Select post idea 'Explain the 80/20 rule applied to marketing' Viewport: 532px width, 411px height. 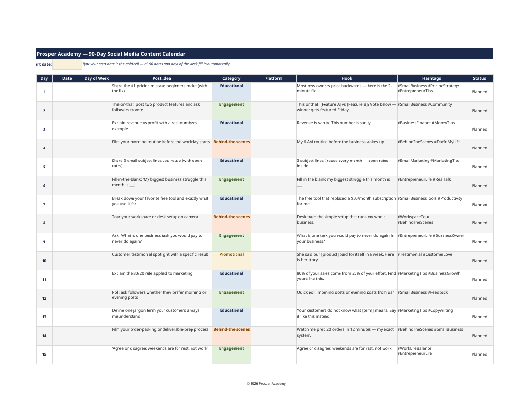click(152, 273)
